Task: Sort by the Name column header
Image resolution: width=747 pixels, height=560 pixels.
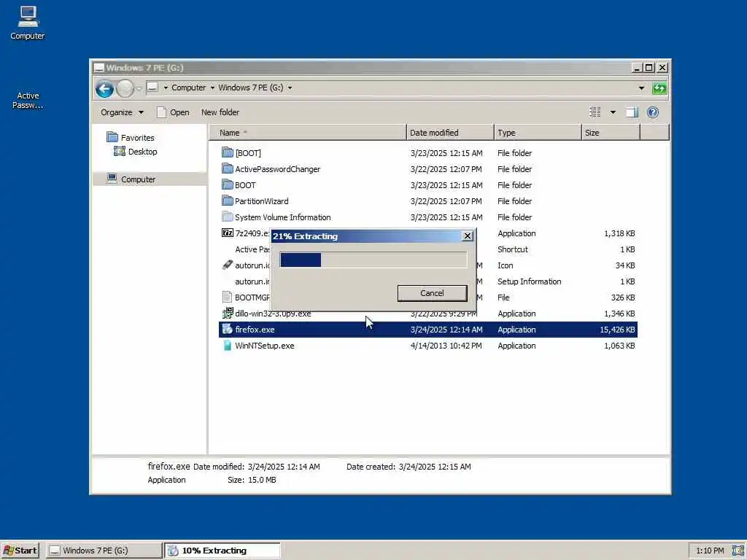Action: click(x=308, y=133)
